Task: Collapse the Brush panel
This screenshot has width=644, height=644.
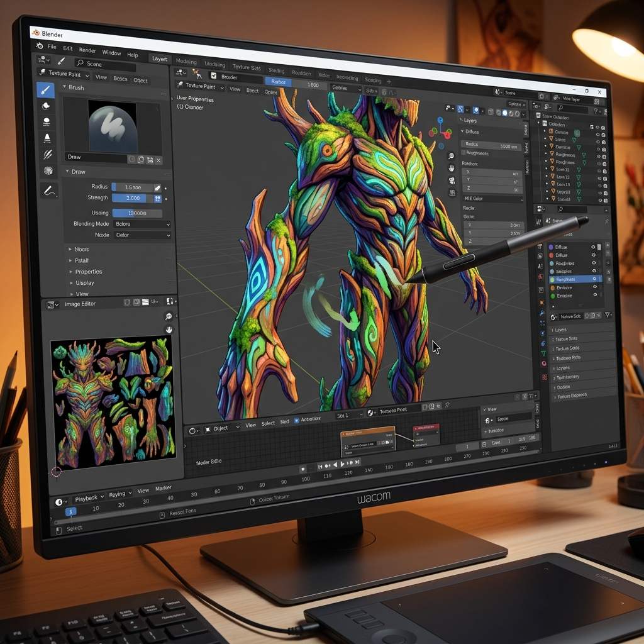Action: (65, 87)
